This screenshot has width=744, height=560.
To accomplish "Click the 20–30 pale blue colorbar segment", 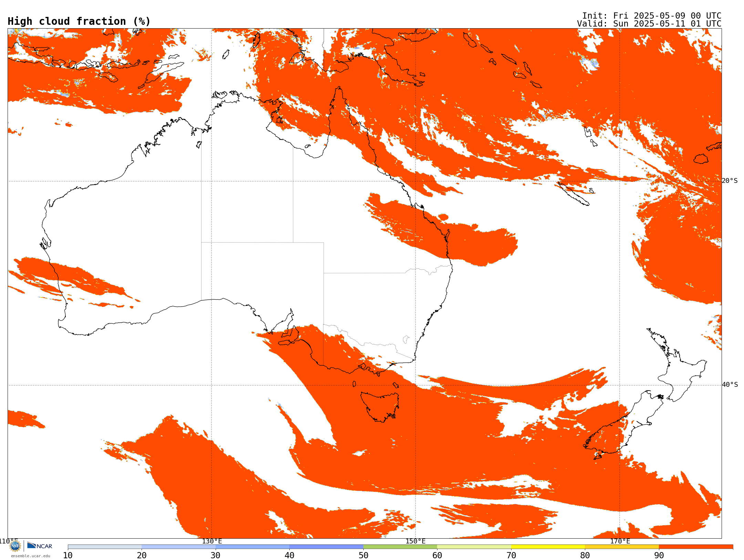I will click(178, 547).
